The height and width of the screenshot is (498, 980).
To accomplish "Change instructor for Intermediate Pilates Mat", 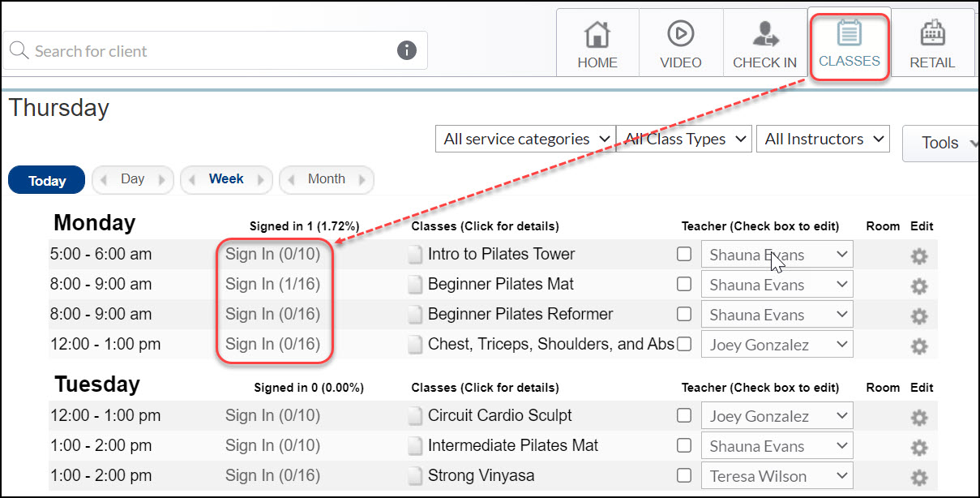I will (x=776, y=445).
